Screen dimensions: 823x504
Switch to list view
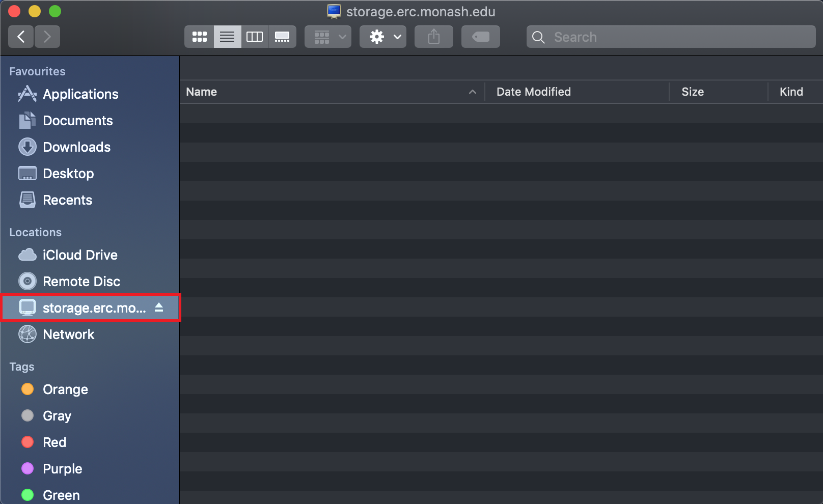pyautogui.click(x=227, y=37)
